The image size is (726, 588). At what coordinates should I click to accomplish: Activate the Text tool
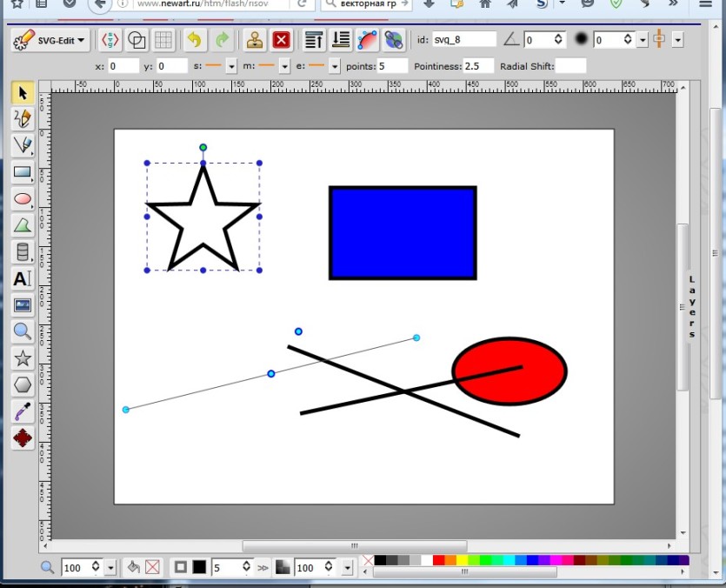(23, 279)
